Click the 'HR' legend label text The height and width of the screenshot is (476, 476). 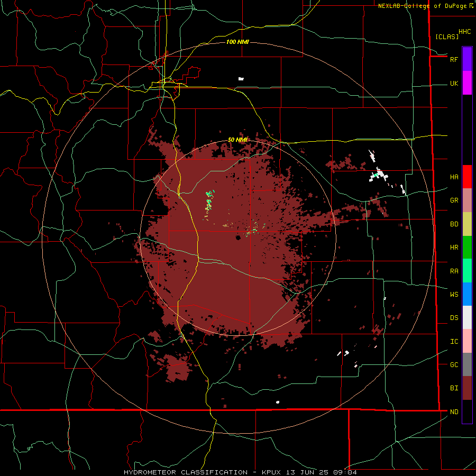(454, 248)
